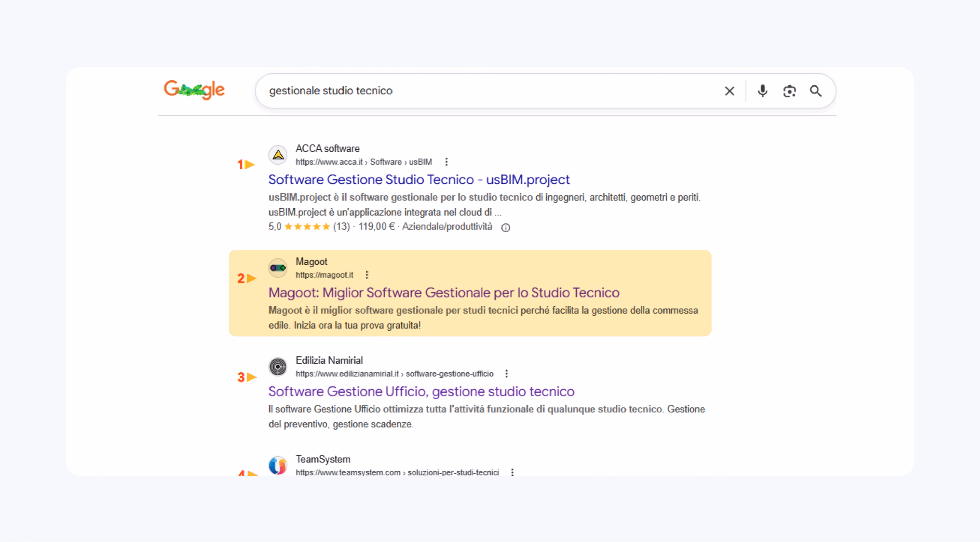Open 'Magoot: Miglior Software Gestionale per lo Studio Tecnico' link
Image resolution: width=980 pixels, height=542 pixels.
tap(444, 292)
